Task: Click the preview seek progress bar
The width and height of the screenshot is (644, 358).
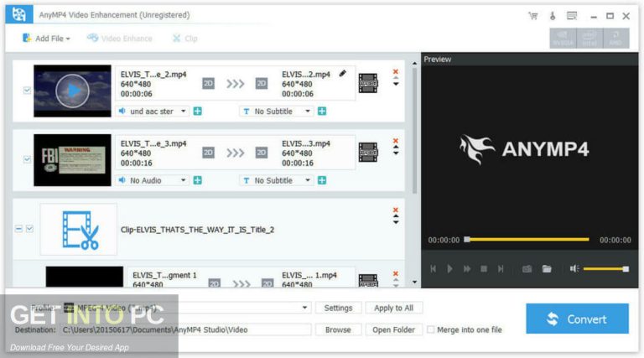Action: click(x=527, y=239)
